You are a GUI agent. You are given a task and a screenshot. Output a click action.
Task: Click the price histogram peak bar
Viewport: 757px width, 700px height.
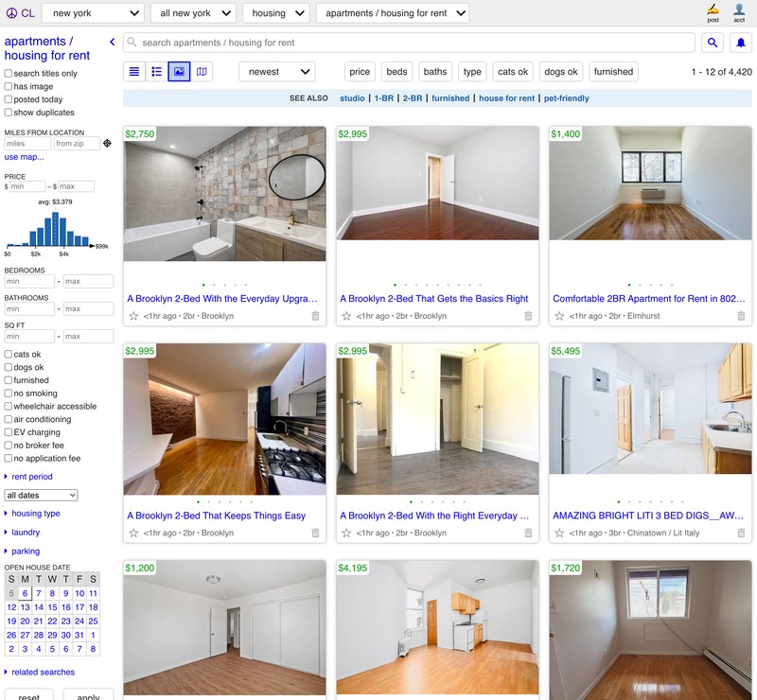click(x=56, y=229)
